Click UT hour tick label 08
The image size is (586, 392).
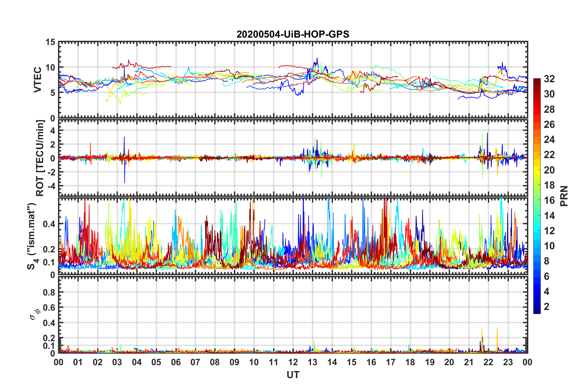point(215,362)
